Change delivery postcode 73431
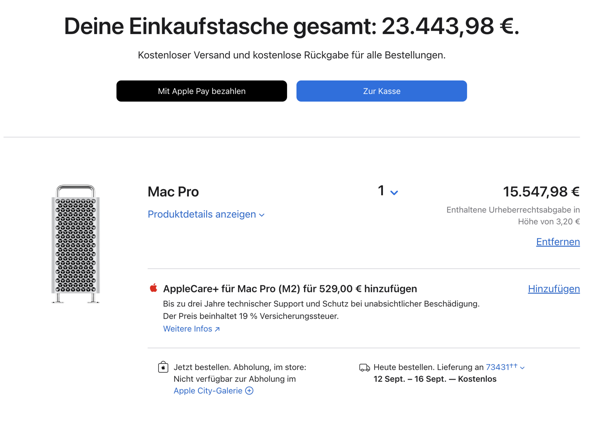This screenshot has width=590, height=434. click(505, 367)
